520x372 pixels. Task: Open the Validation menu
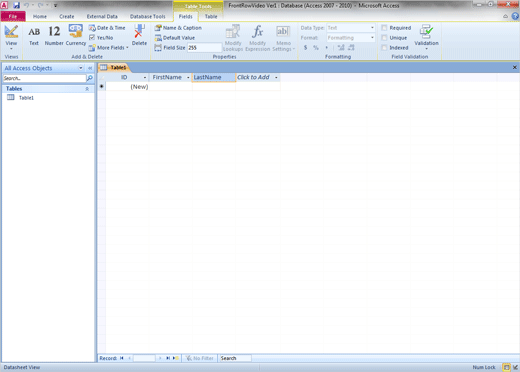pos(426,37)
